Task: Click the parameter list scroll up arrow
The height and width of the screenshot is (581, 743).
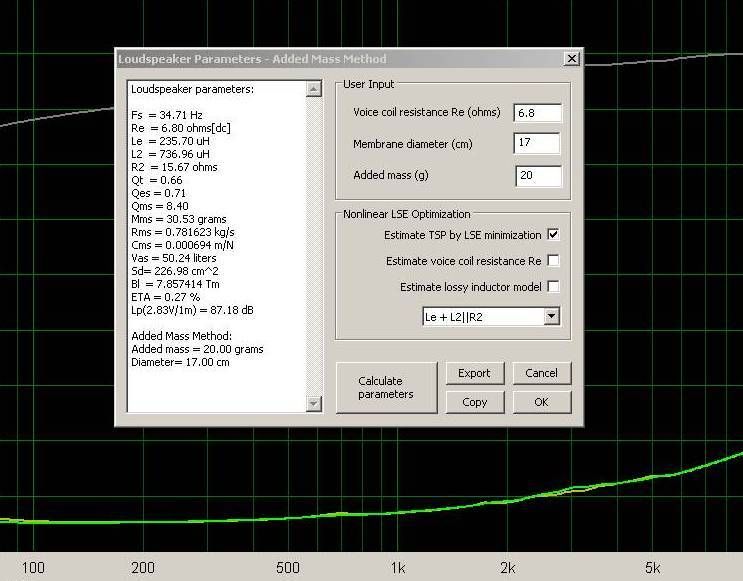Action: click(313, 89)
